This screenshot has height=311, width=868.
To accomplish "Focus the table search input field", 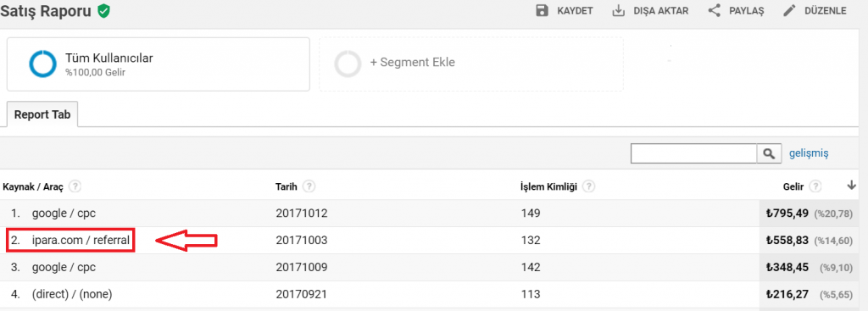I will pos(693,153).
